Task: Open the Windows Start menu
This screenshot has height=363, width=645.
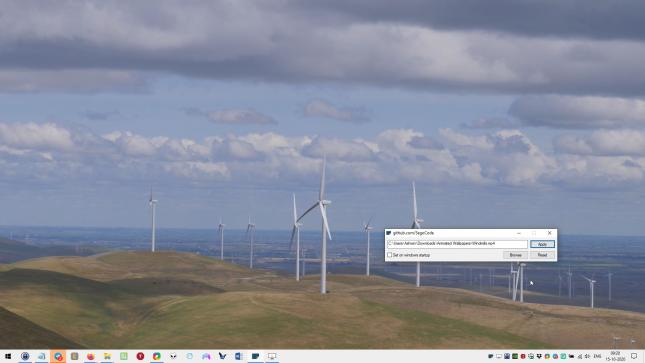Action: (8, 356)
